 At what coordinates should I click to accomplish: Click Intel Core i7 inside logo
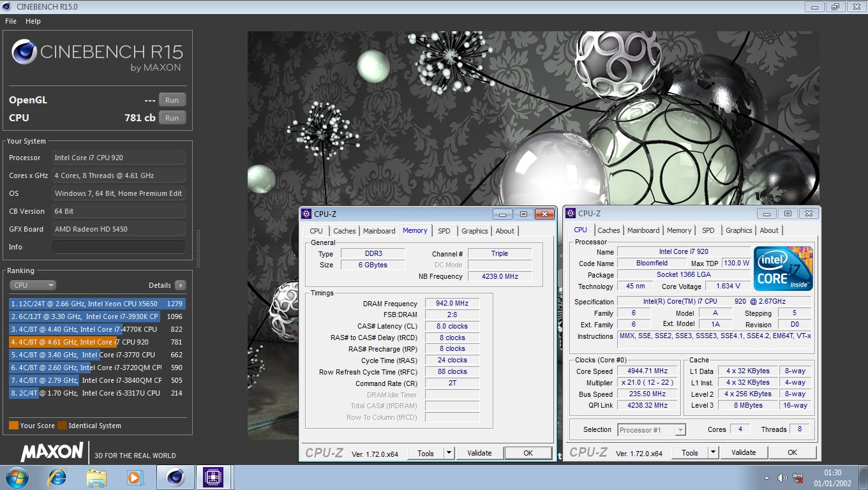(783, 268)
